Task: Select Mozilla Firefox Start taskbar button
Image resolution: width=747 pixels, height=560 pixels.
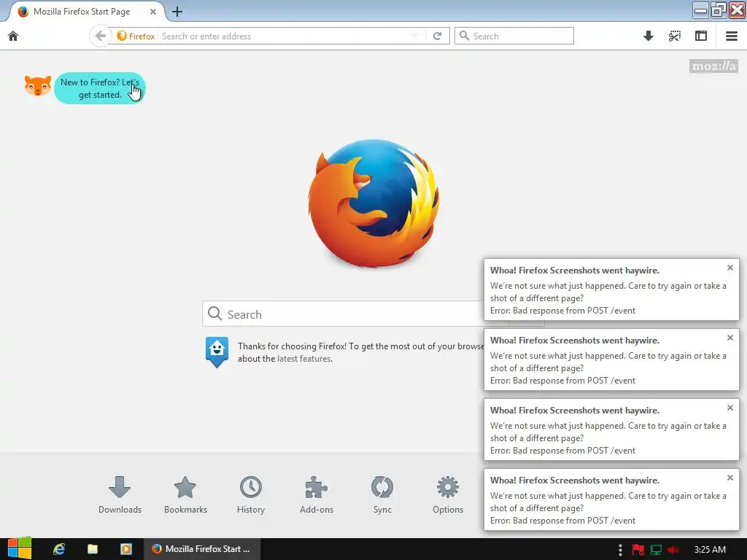Action: [x=202, y=549]
